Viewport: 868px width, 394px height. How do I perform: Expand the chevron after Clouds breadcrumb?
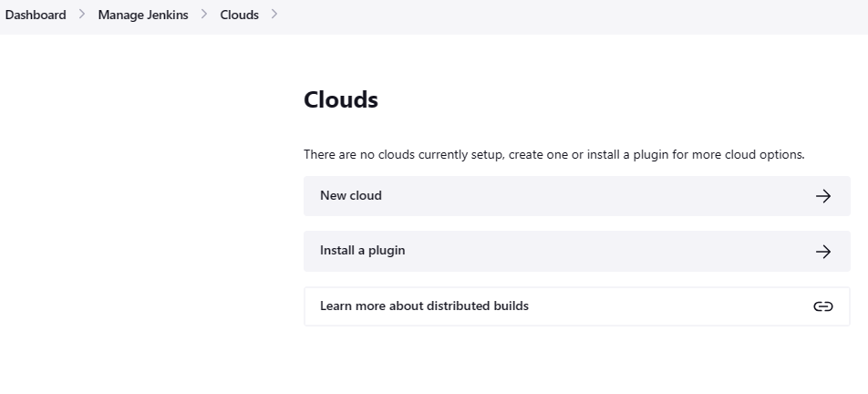click(x=274, y=15)
